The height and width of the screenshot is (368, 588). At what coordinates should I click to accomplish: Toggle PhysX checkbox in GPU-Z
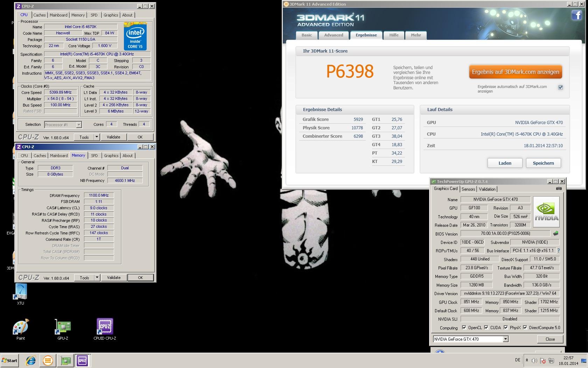point(506,328)
